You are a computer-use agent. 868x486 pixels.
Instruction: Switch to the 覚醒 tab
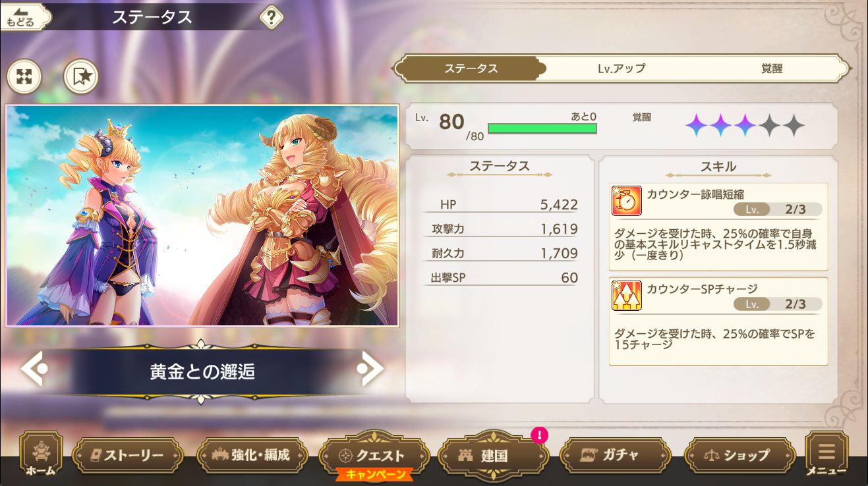click(x=771, y=68)
